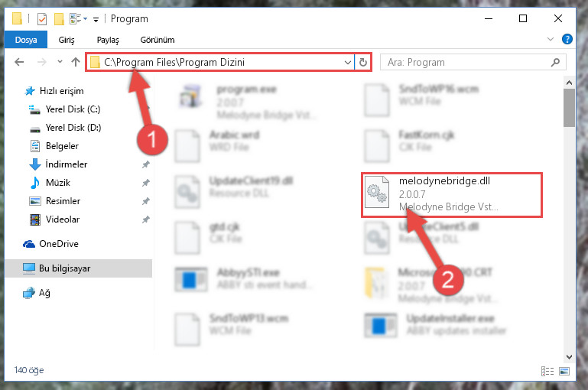Open the Dosya menu

pos(26,40)
